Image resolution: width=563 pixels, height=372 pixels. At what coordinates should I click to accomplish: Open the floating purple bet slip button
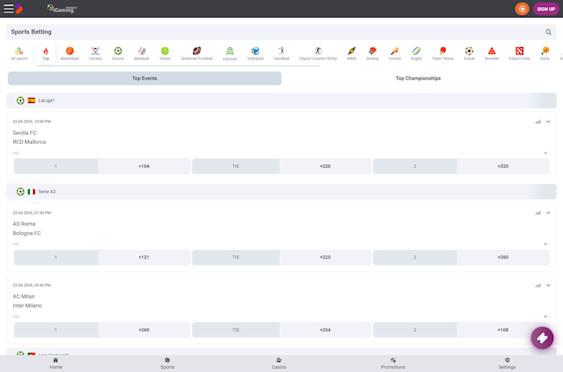tap(542, 338)
